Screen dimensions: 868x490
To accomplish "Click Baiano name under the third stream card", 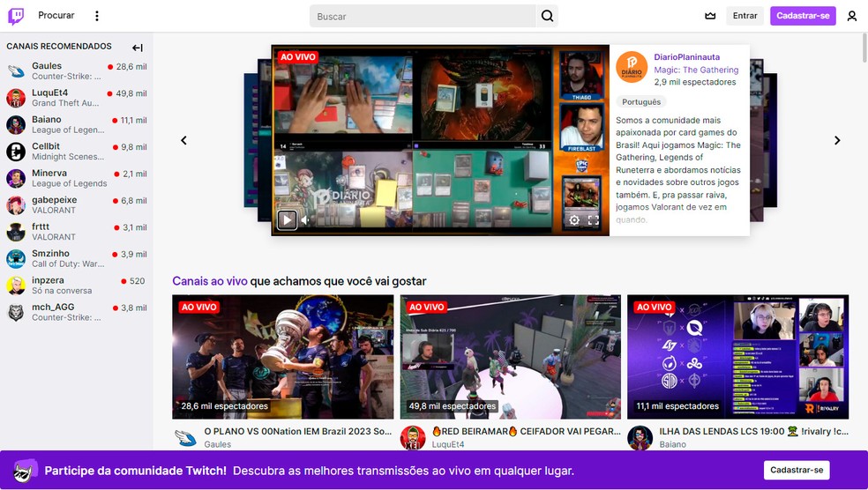I will [x=672, y=444].
